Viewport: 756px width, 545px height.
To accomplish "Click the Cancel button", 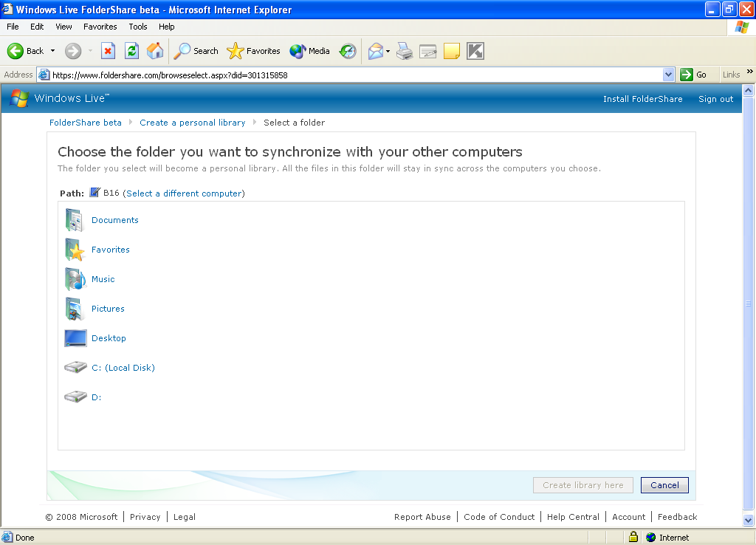I will coord(664,485).
